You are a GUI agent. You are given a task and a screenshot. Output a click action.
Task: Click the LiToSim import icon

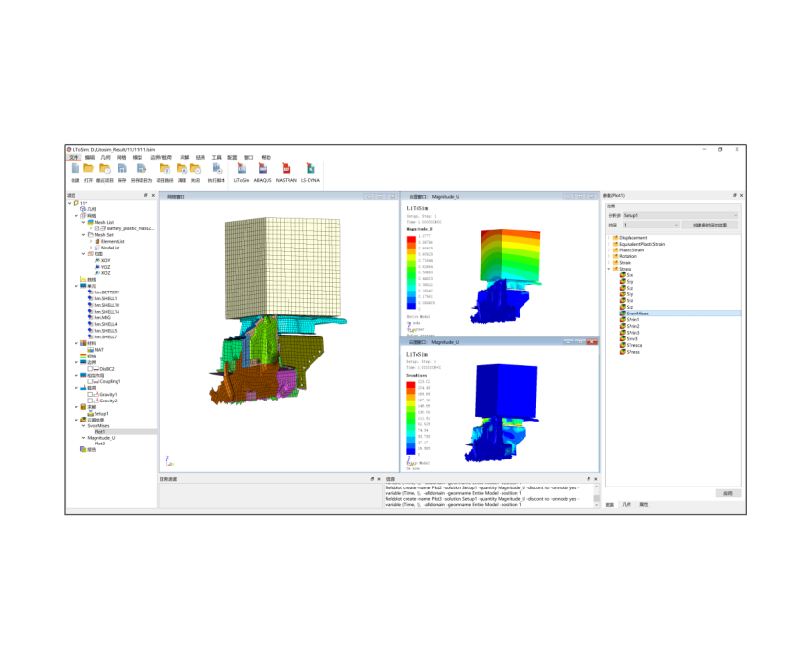[242, 168]
